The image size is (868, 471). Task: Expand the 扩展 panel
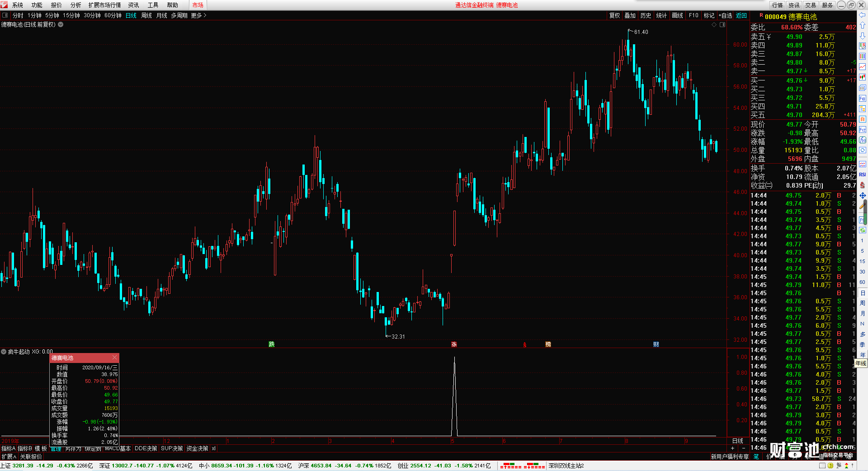(9, 457)
